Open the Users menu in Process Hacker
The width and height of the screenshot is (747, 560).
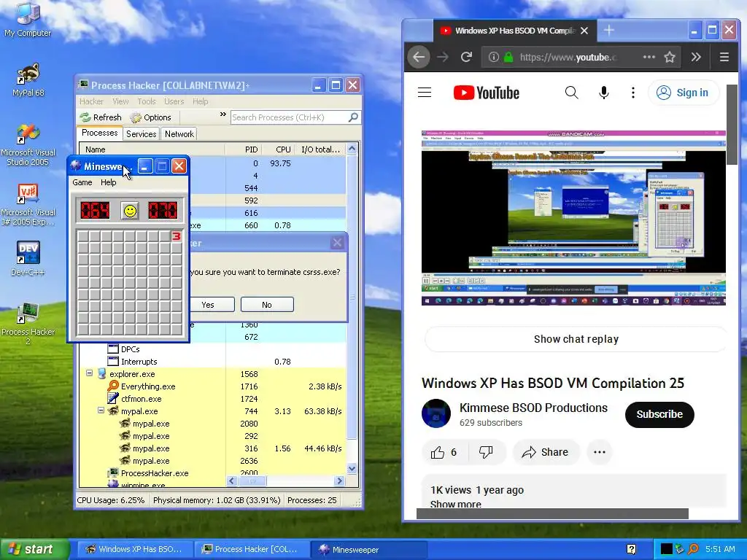174,101
